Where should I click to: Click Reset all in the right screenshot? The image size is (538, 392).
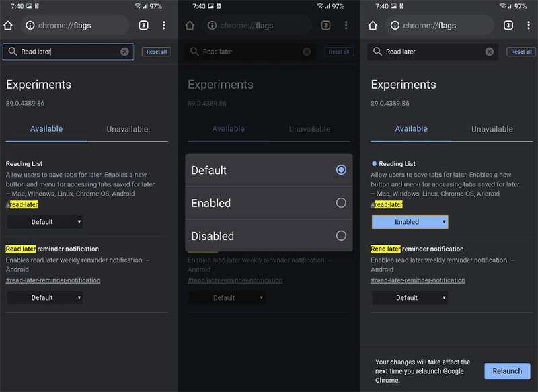click(521, 52)
